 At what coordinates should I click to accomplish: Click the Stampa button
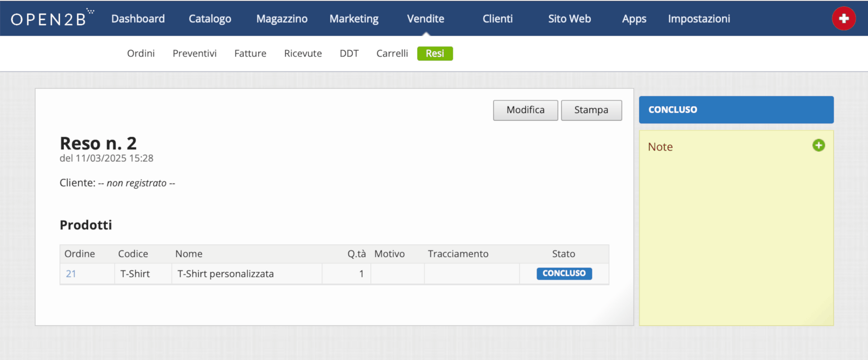point(591,110)
